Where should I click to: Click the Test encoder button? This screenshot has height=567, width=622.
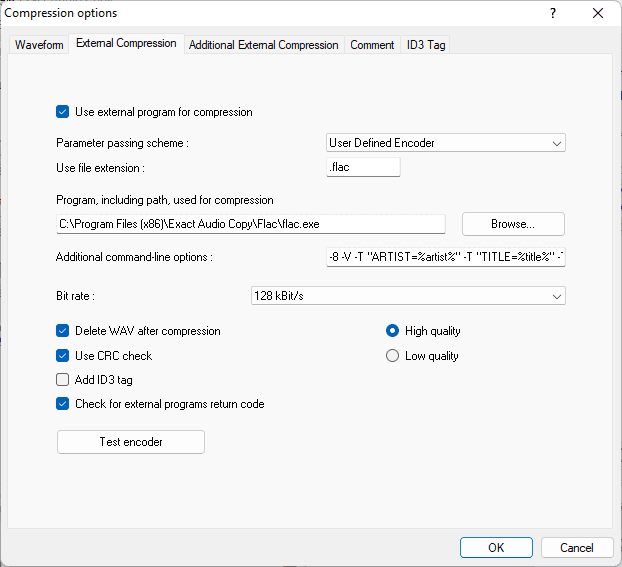pyautogui.click(x=131, y=442)
